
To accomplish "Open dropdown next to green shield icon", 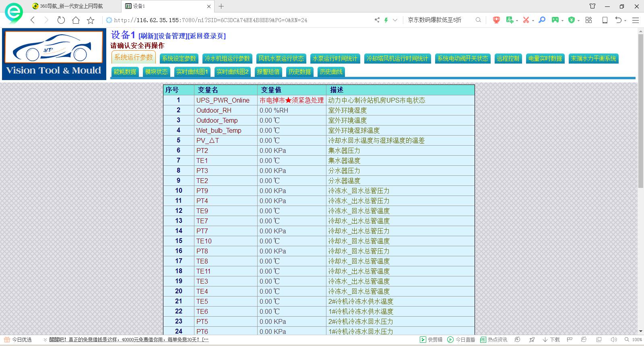I will [x=578, y=21].
